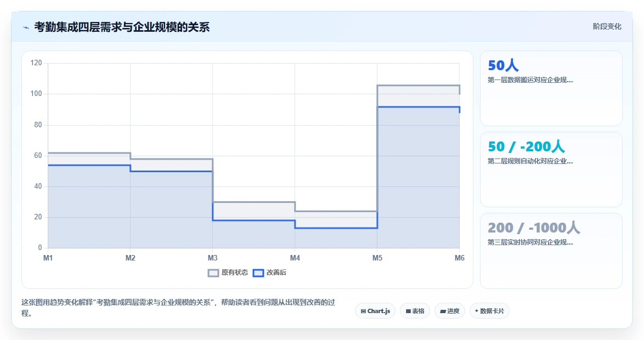Screen dimensions: 644x340
Task: Click the 80 y-axis value
Action: tap(38, 125)
